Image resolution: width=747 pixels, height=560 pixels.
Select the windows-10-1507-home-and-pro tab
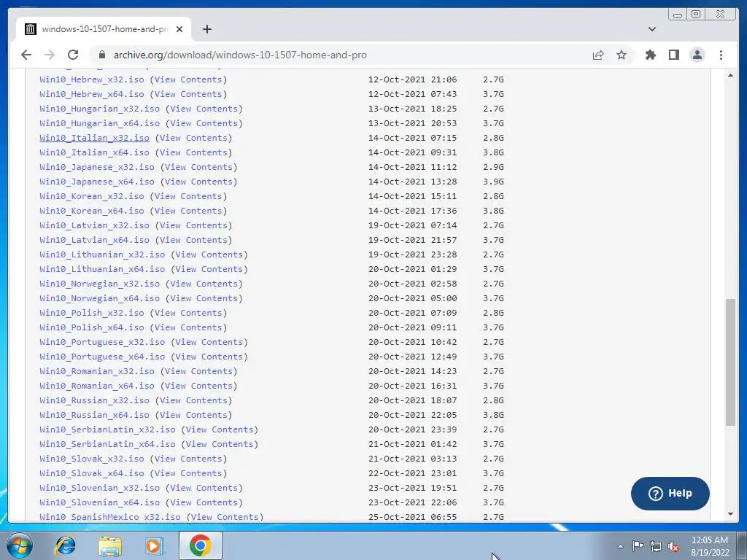[104, 29]
